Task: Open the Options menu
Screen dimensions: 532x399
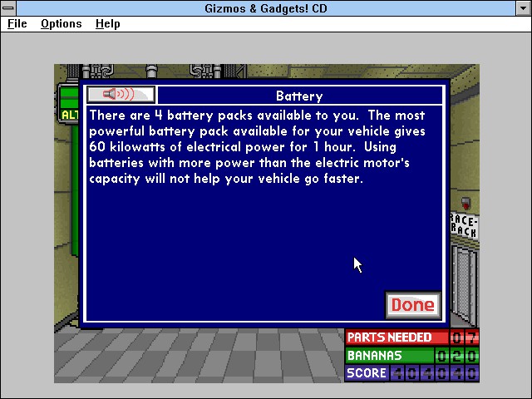Action: tap(61, 24)
